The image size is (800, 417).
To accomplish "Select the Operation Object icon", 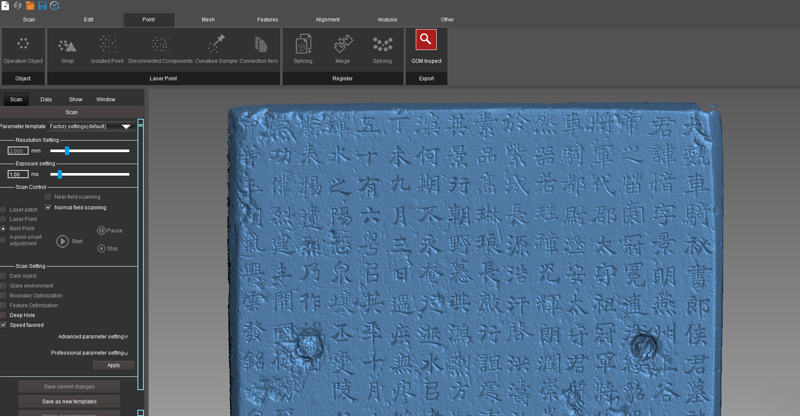I will pos(22,45).
